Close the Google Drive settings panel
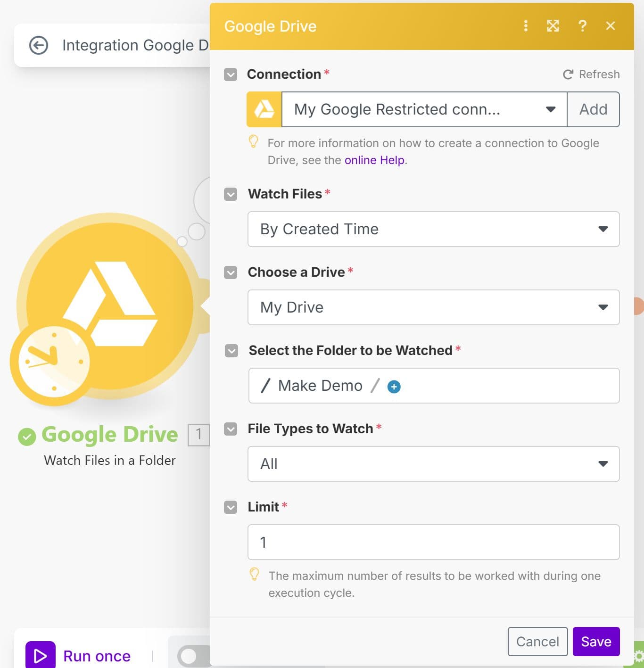The height and width of the screenshot is (668, 644). click(611, 26)
